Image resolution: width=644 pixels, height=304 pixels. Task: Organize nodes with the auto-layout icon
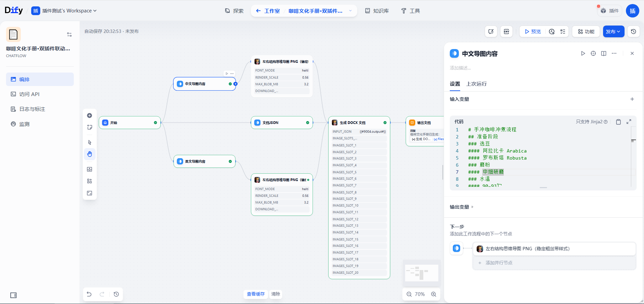90,181
